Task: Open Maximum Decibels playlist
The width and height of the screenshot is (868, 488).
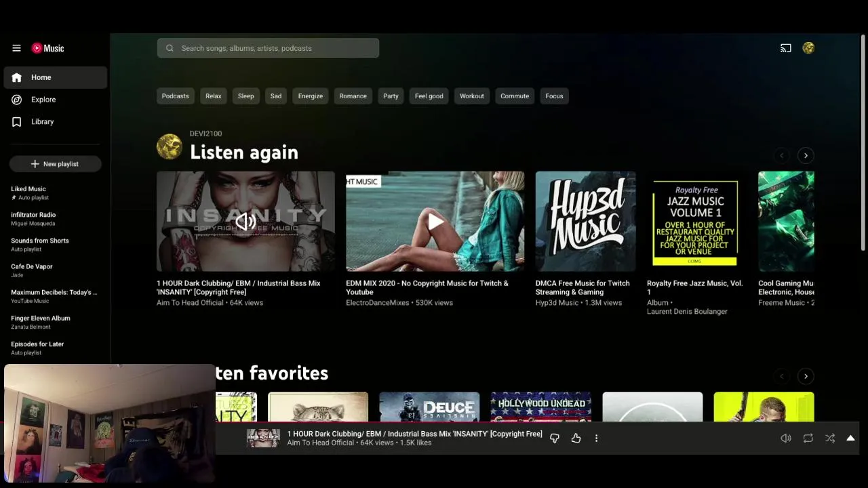Action: 56,296
